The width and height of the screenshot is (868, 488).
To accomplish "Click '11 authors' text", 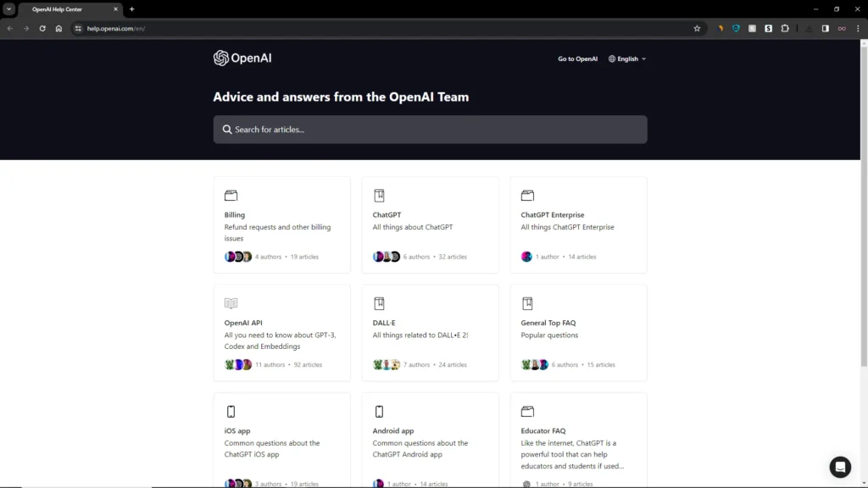I will tap(270, 364).
